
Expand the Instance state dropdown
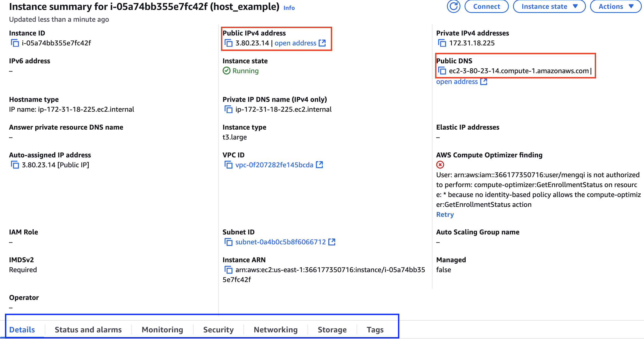549,6
